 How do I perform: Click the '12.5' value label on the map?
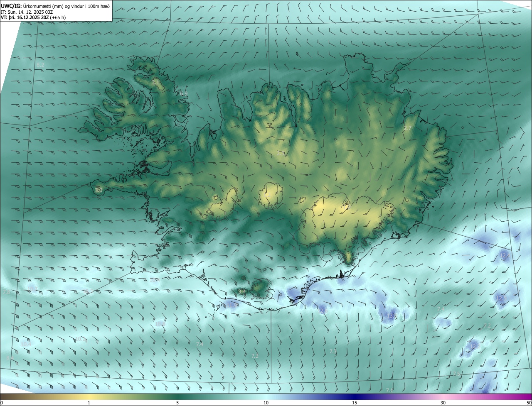tap(501, 298)
